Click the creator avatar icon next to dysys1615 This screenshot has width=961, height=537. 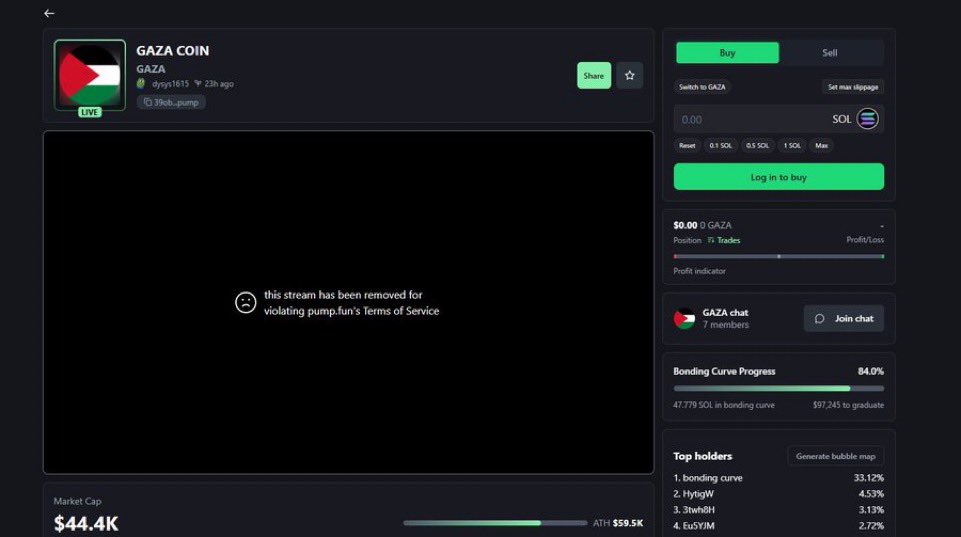tap(141, 83)
